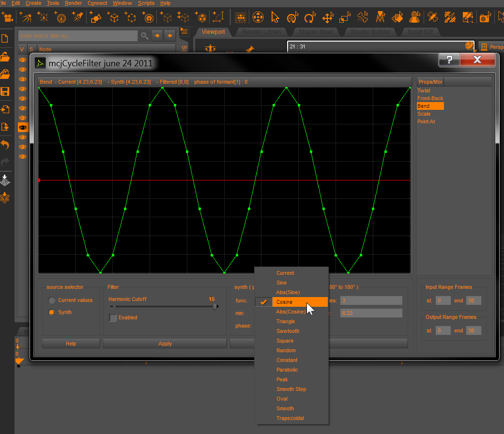This screenshot has width=504, height=434.
Task: Click the Save floppy disk icon
Action: pos(5,91)
